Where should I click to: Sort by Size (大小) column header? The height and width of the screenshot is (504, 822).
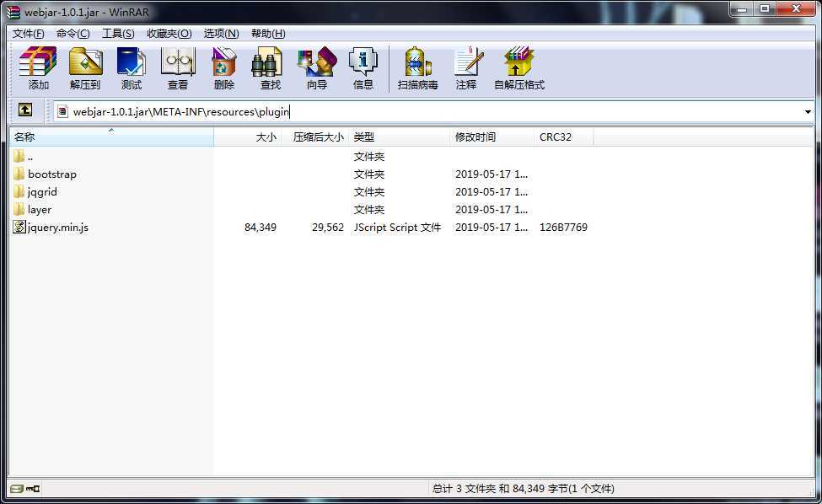click(x=247, y=137)
